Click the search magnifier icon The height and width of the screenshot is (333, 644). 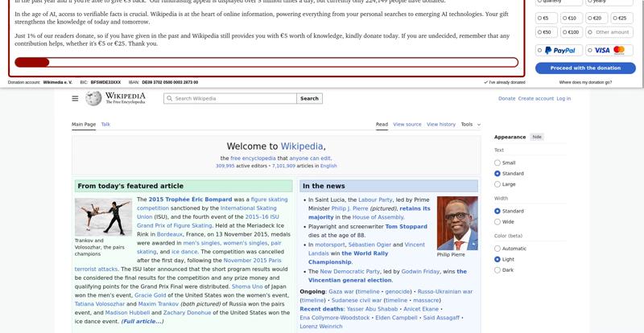(169, 98)
